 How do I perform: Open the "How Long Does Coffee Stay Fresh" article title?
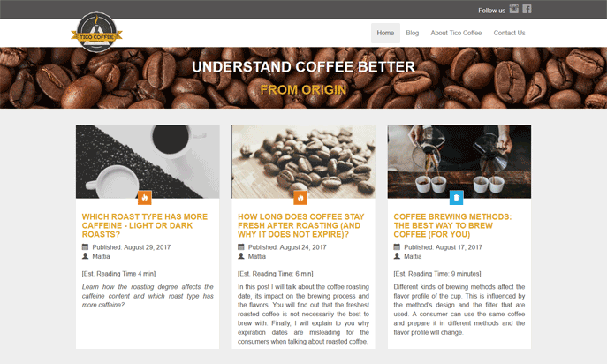[x=300, y=225]
